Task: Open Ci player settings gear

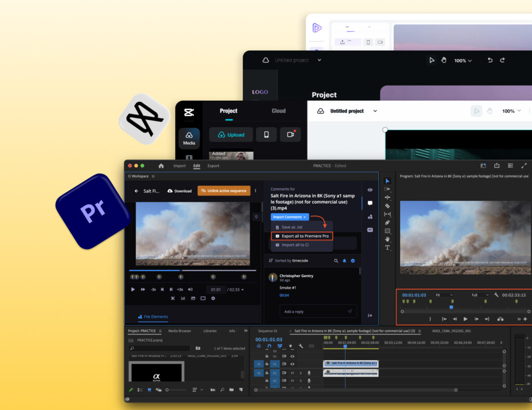Action: pos(213,298)
